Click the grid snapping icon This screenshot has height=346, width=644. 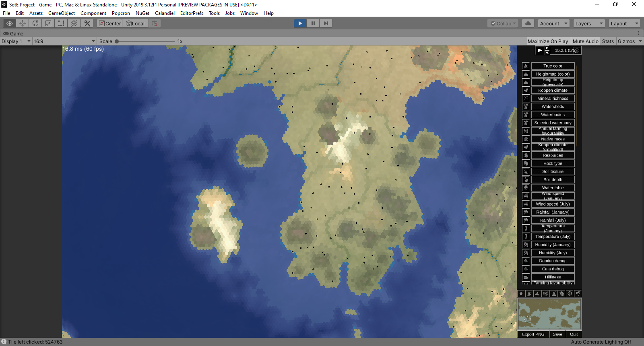coord(155,23)
